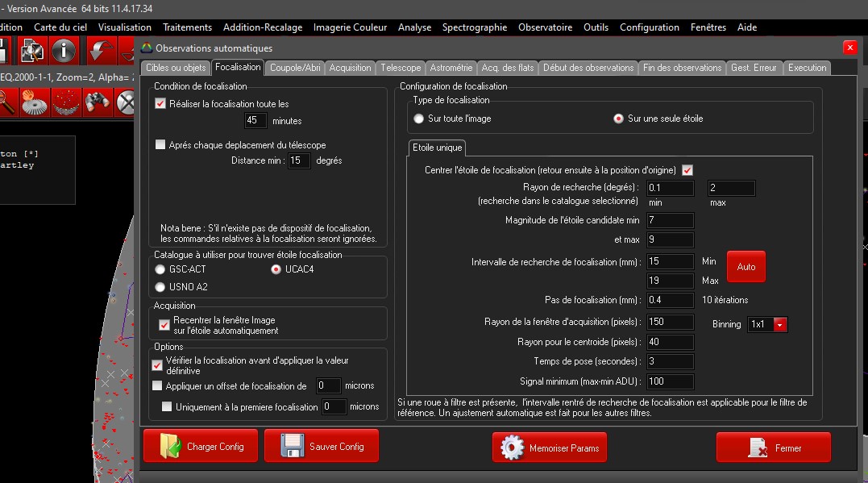The width and height of the screenshot is (868, 483).
Task: Click the star sphere sky map icon
Action: click(x=65, y=102)
